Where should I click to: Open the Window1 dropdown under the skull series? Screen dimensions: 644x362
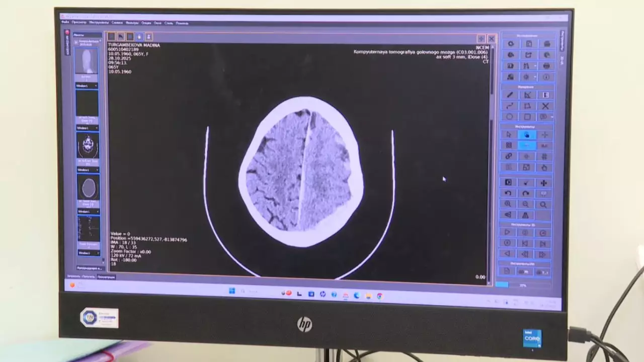coord(88,170)
